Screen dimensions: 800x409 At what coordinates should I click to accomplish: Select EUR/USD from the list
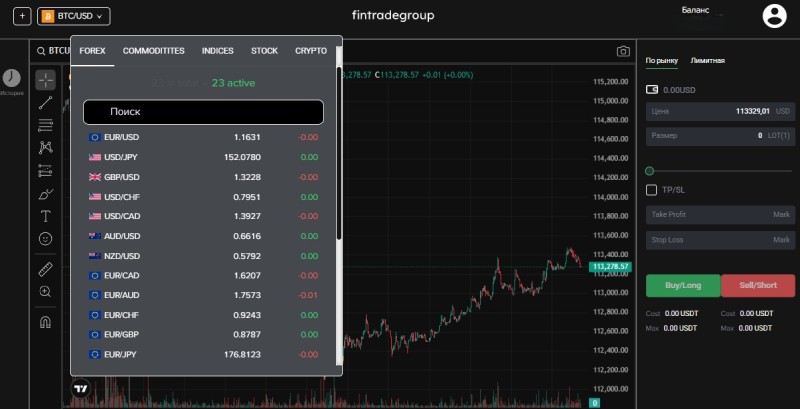[x=204, y=137]
